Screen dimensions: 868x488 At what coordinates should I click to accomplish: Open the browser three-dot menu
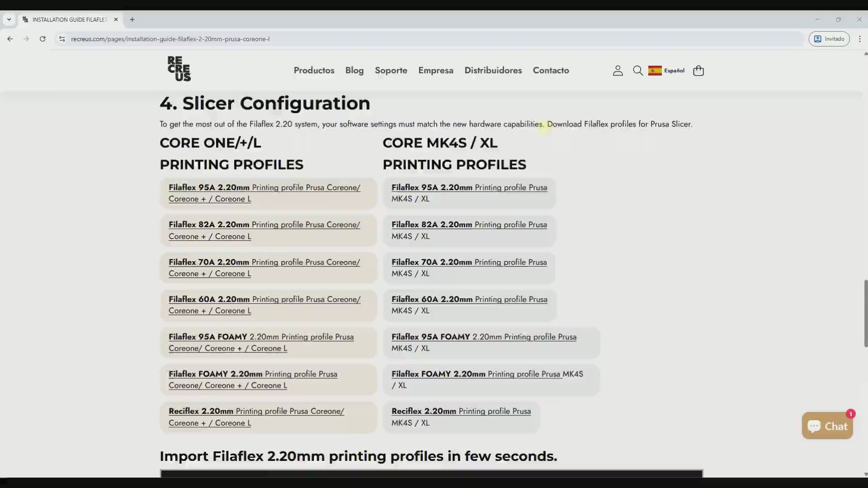pyautogui.click(x=859, y=39)
